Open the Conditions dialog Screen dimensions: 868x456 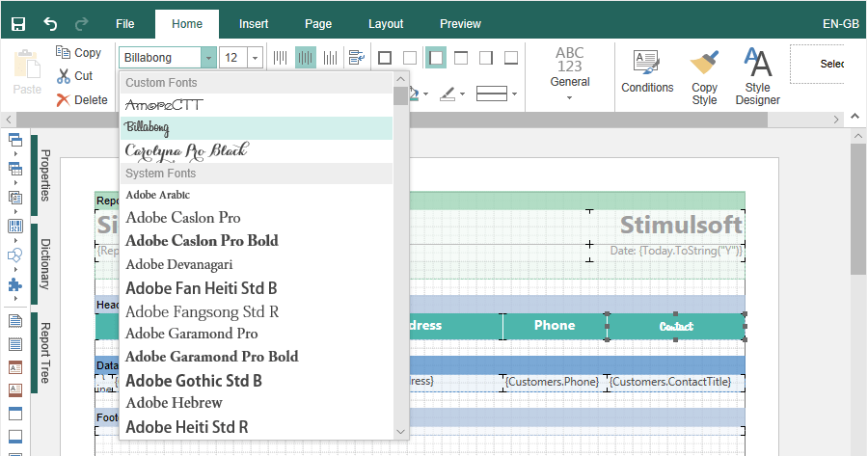(647, 70)
